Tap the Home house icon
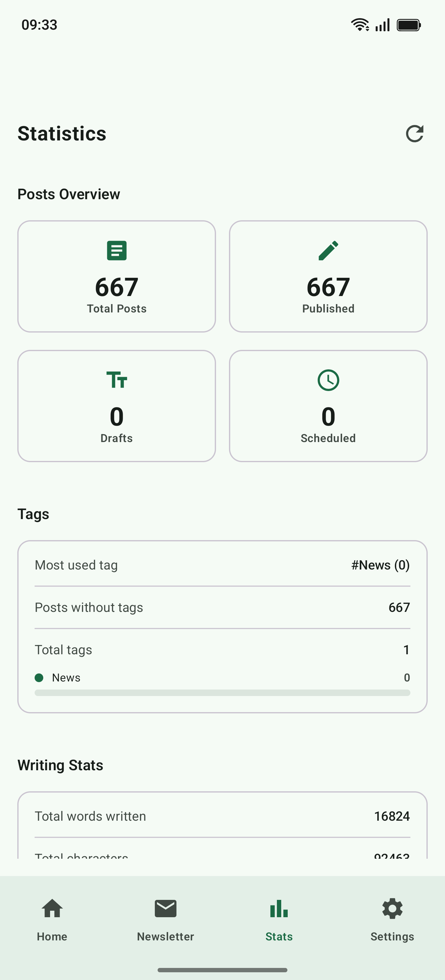The width and height of the screenshot is (445, 980). pyautogui.click(x=52, y=909)
